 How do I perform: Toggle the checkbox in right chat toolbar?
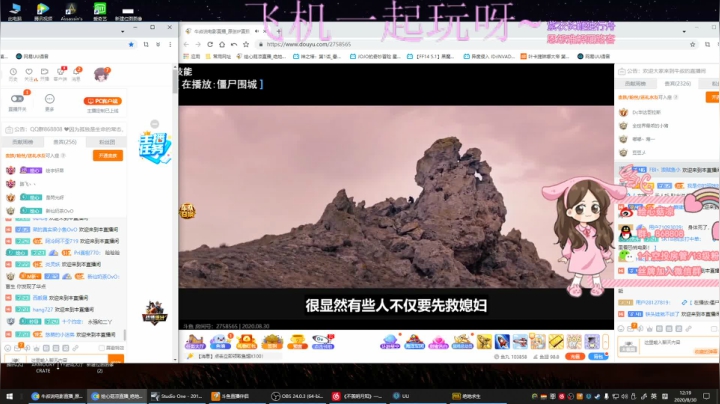[714, 329]
